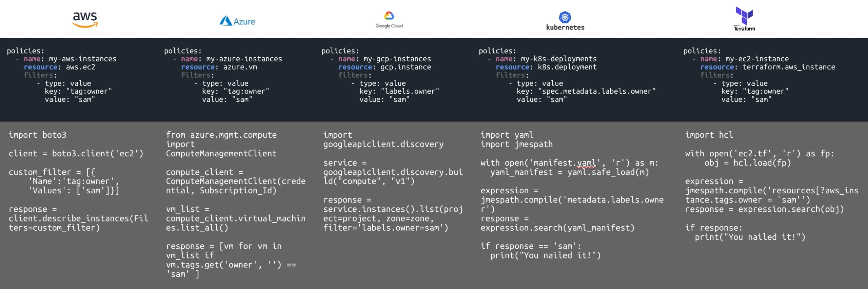Click the yaml.safe_load(m) code line
The image size is (868, 289).
click(x=569, y=172)
